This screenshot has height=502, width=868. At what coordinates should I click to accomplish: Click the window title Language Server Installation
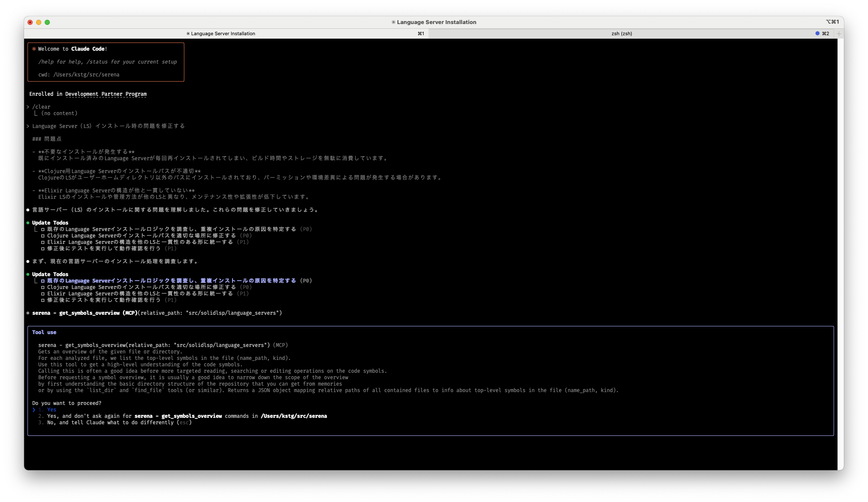[x=436, y=22]
